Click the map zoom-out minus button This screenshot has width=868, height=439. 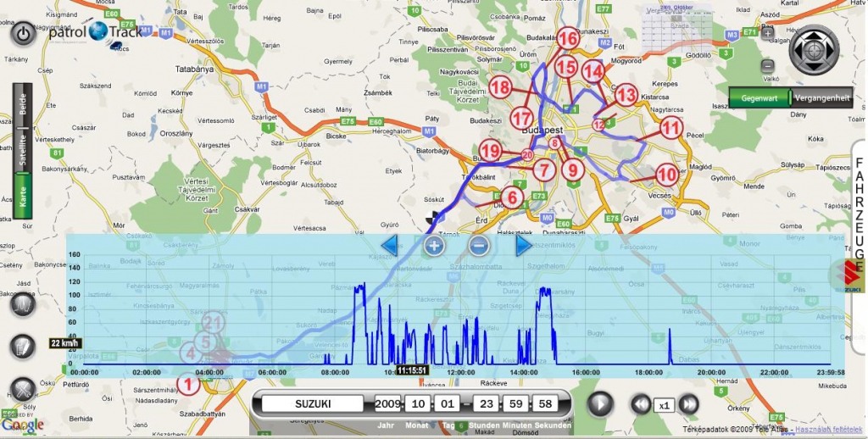pos(767,65)
